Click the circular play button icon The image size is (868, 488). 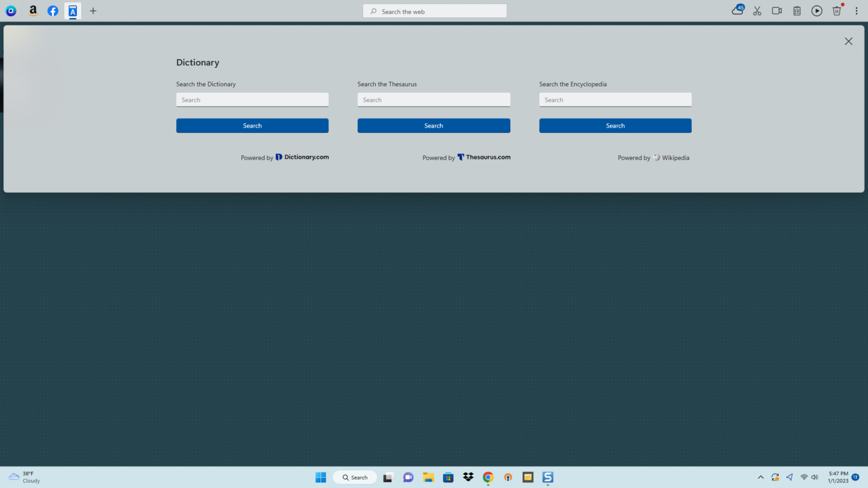point(817,11)
